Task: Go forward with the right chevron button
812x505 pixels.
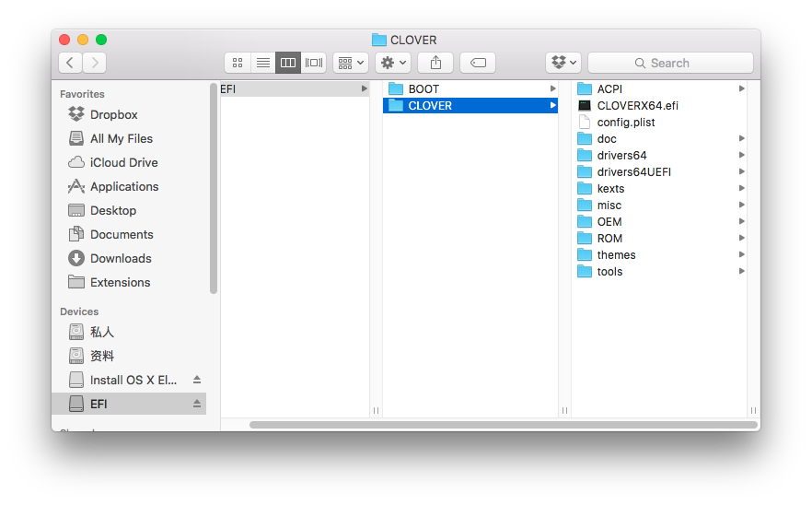Action: 95,63
